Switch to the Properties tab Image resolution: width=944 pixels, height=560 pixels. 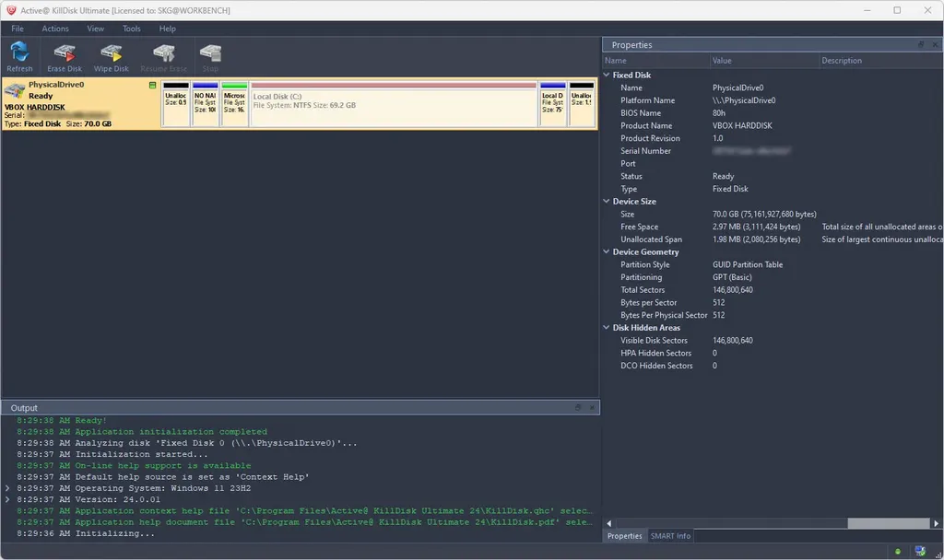(624, 536)
